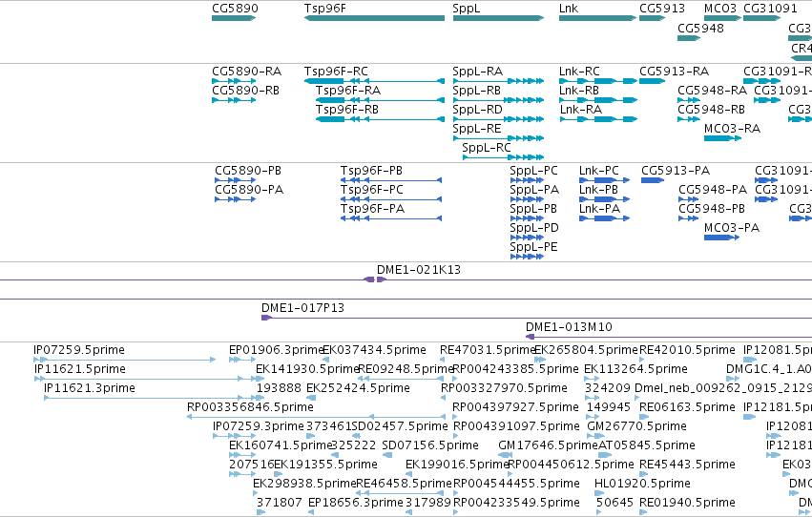812x517 pixels.
Task: Select transcript SppL-RD
Action: (x=498, y=119)
